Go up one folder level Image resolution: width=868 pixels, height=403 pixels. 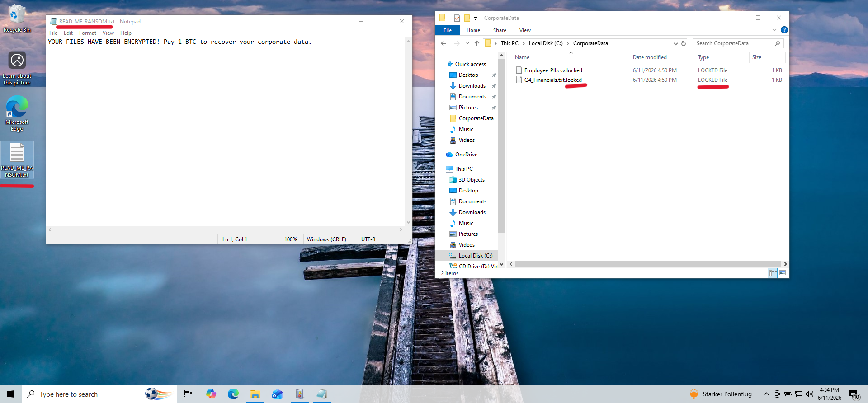coord(477,43)
